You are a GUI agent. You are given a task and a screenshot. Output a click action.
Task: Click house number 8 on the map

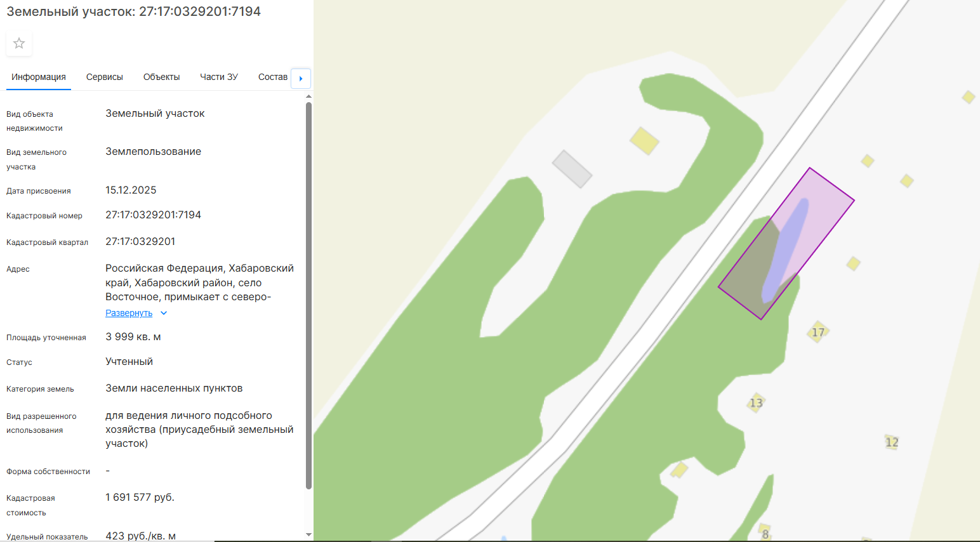pos(765,534)
